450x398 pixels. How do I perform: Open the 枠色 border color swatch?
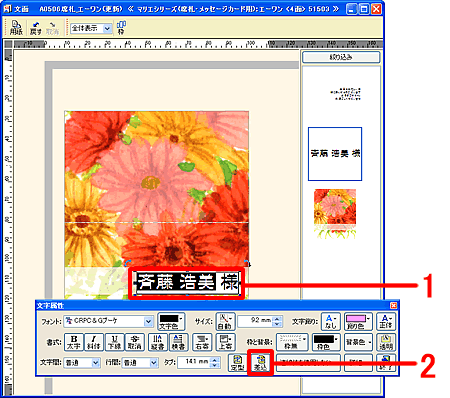[x=326, y=342]
